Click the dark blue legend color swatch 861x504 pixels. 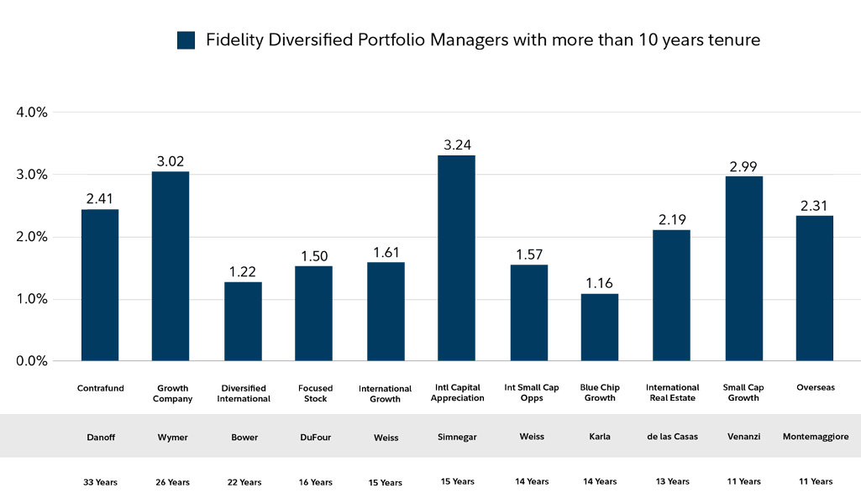click(x=186, y=40)
